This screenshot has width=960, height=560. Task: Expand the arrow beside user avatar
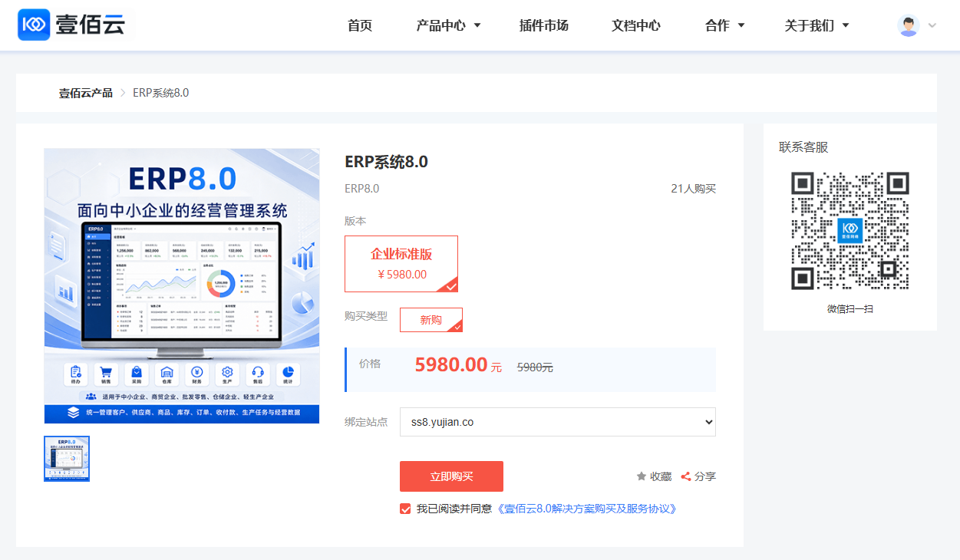tap(932, 25)
